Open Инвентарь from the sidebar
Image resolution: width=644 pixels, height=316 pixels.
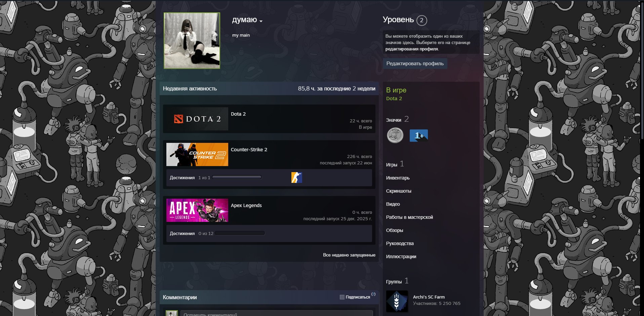(398, 178)
